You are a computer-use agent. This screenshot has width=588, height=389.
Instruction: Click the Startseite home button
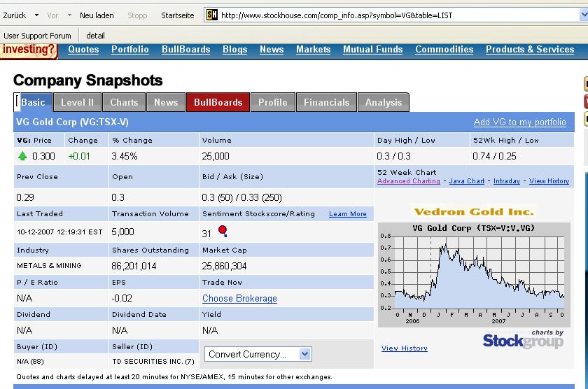pos(178,15)
